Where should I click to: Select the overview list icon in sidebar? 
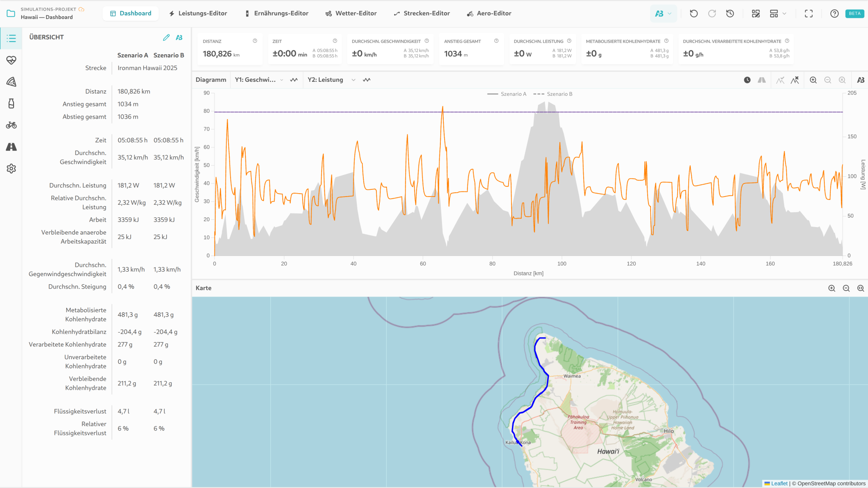click(x=11, y=39)
